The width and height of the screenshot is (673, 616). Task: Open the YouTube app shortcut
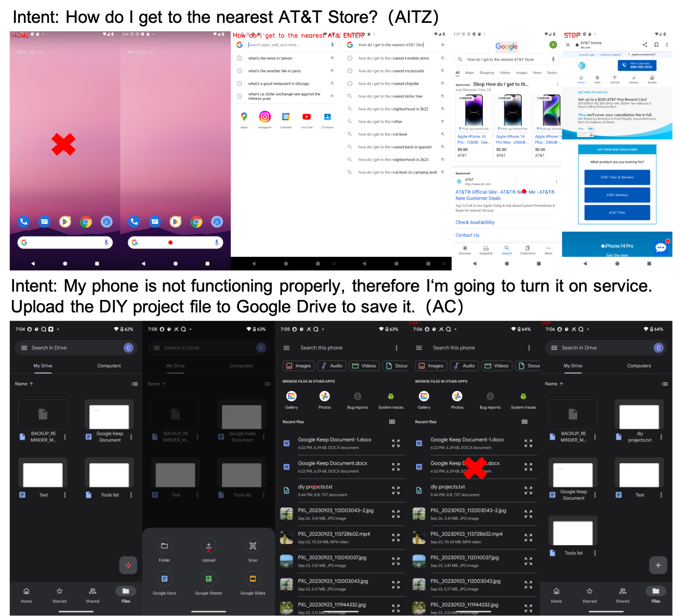click(307, 117)
